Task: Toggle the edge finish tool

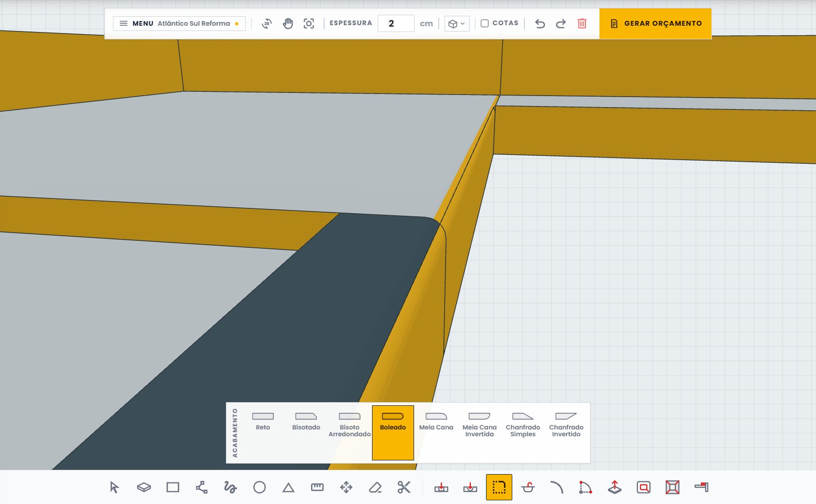Action: pyautogui.click(x=499, y=487)
